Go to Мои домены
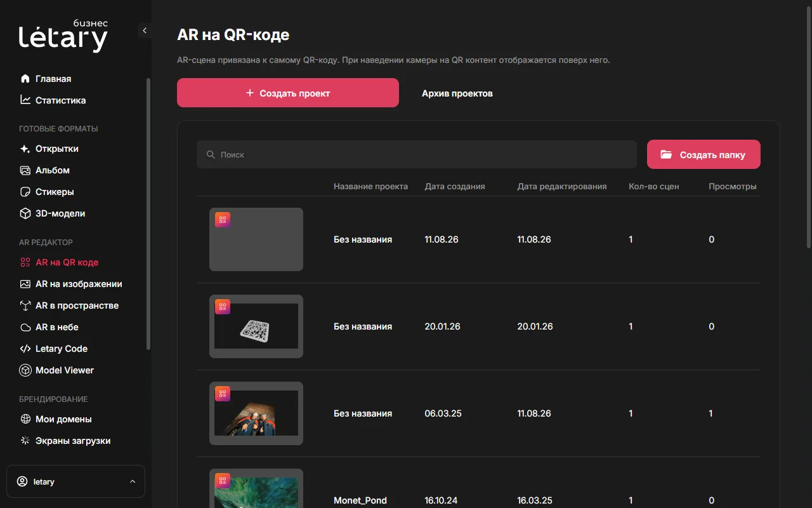The width and height of the screenshot is (812, 508). point(63,419)
